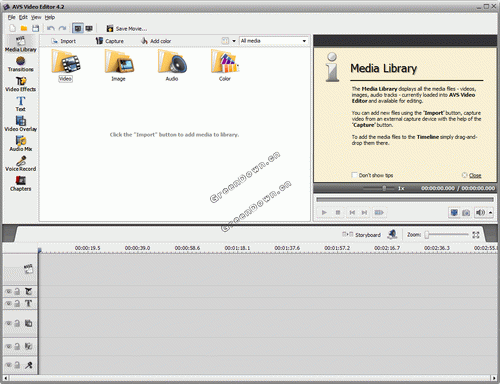Start the Voice Record tool

[x=20, y=164]
